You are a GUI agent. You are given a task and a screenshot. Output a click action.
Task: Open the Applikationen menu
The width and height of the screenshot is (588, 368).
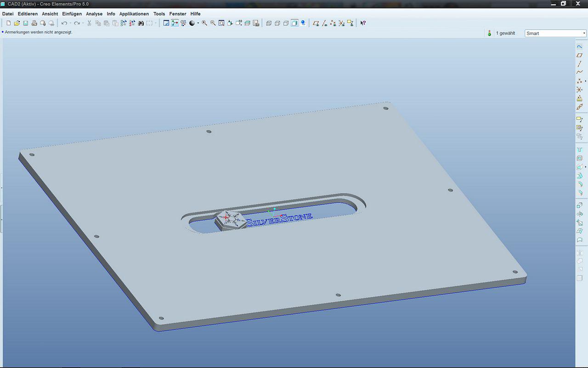tap(134, 14)
